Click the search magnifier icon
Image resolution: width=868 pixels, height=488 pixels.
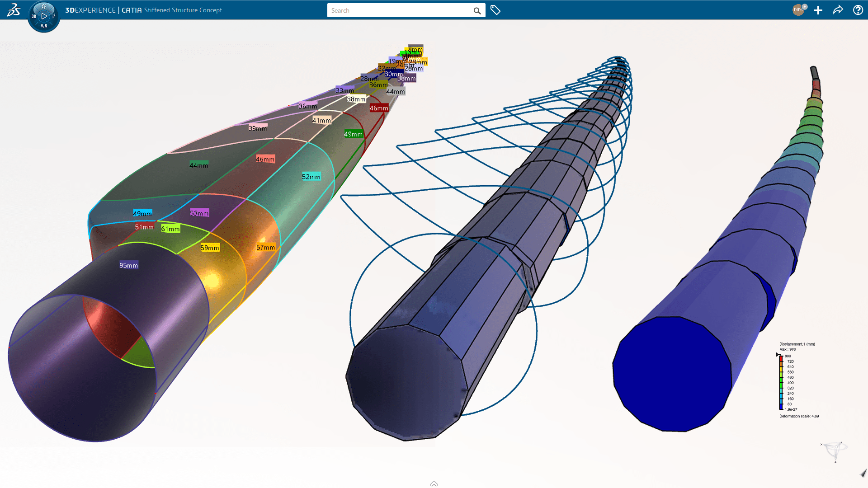click(477, 10)
